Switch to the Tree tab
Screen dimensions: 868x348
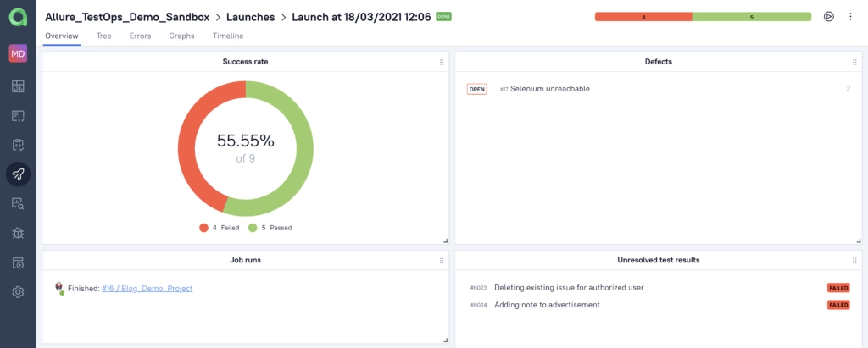[104, 36]
